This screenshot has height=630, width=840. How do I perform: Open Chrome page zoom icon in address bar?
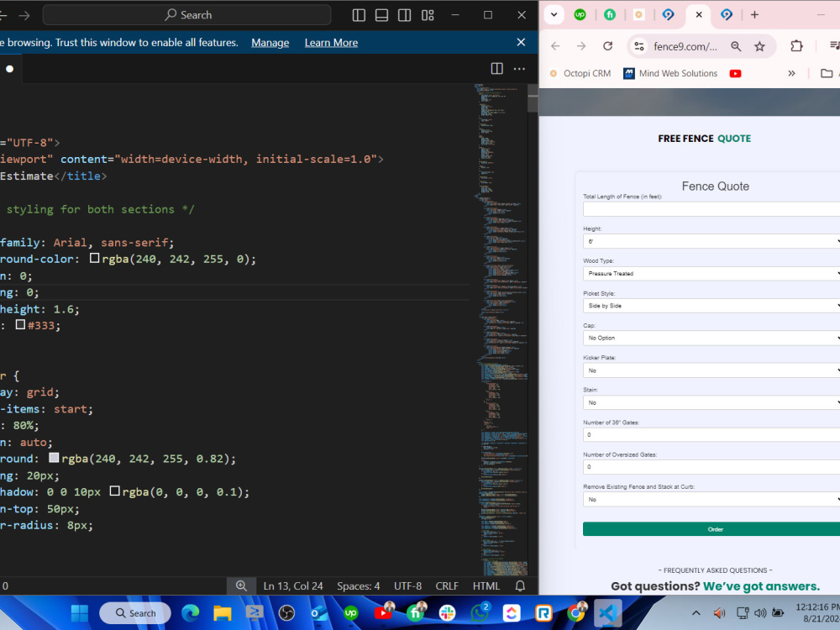click(x=736, y=46)
